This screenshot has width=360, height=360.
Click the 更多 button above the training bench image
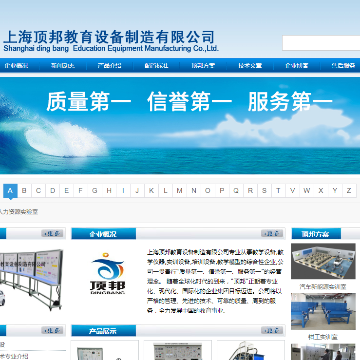(x=52, y=234)
